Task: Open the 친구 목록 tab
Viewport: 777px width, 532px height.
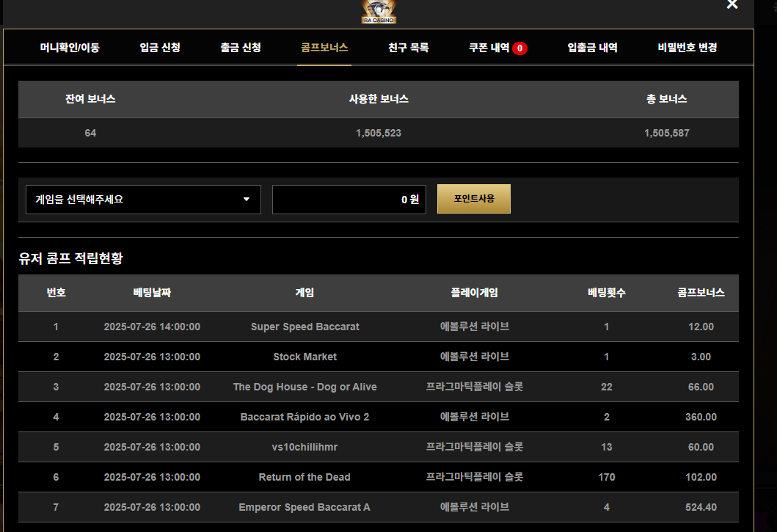Action: tap(409, 48)
